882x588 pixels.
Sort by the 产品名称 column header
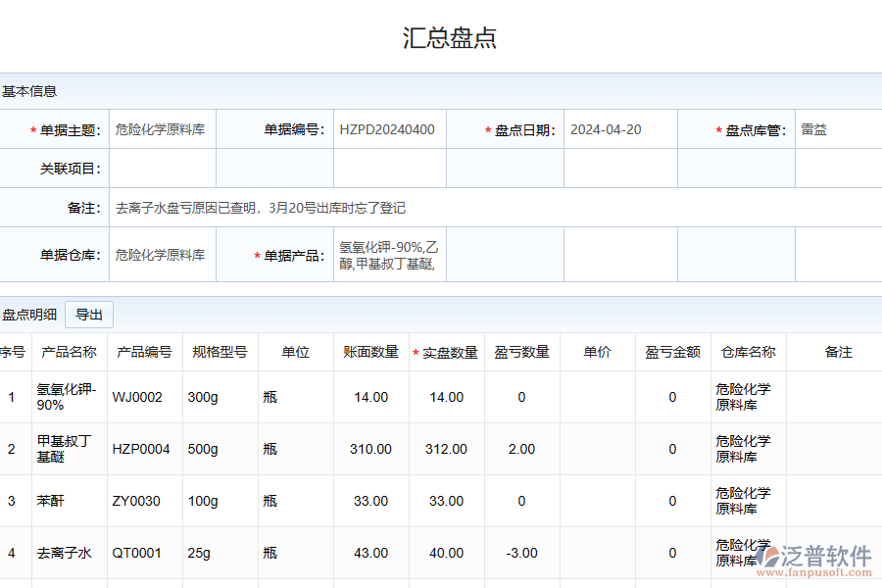coord(70,352)
